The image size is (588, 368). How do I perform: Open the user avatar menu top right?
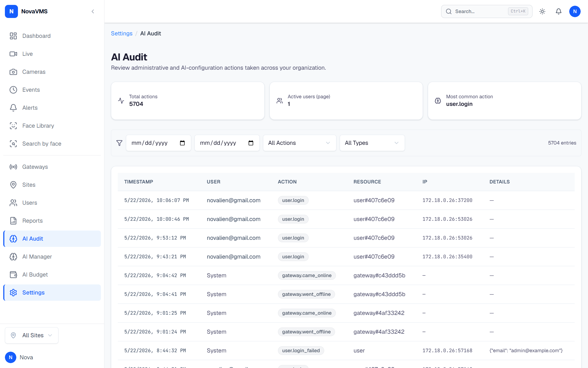pos(575,11)
